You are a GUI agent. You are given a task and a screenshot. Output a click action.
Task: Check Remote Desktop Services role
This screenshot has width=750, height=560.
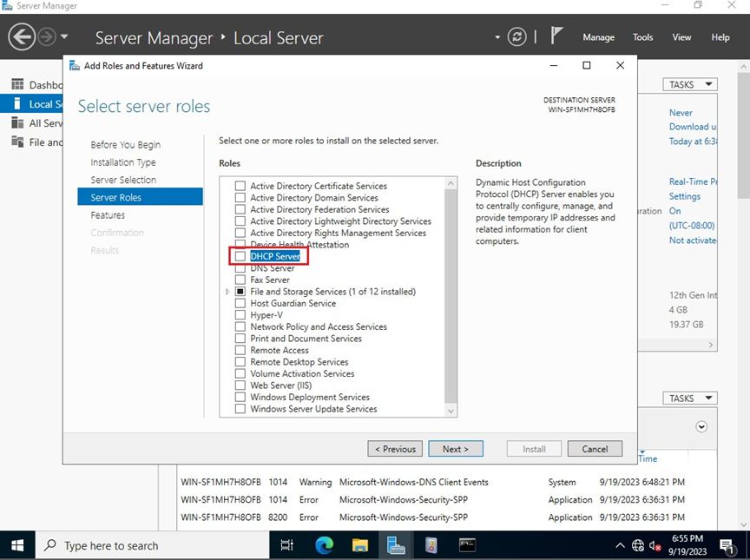(x=240, y=361)
